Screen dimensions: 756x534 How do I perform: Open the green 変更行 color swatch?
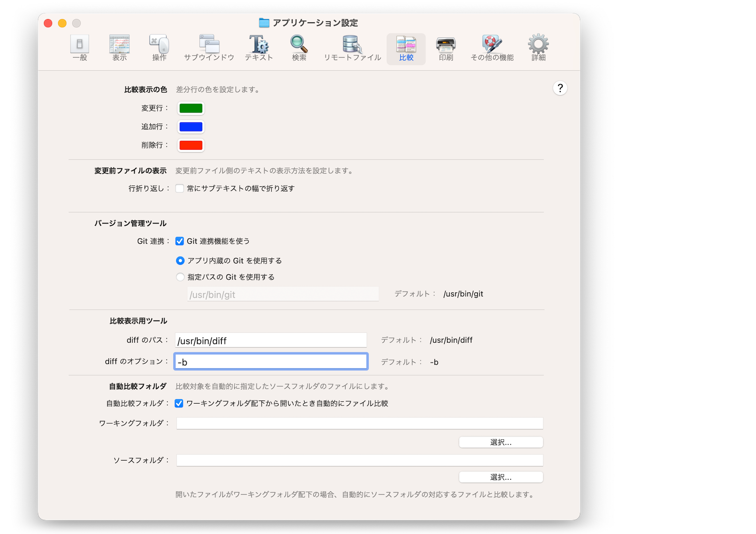point(191,108)
